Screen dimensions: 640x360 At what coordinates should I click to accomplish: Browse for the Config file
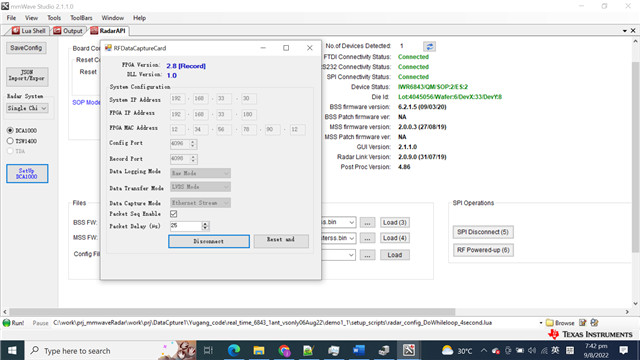tap(367, 255)
